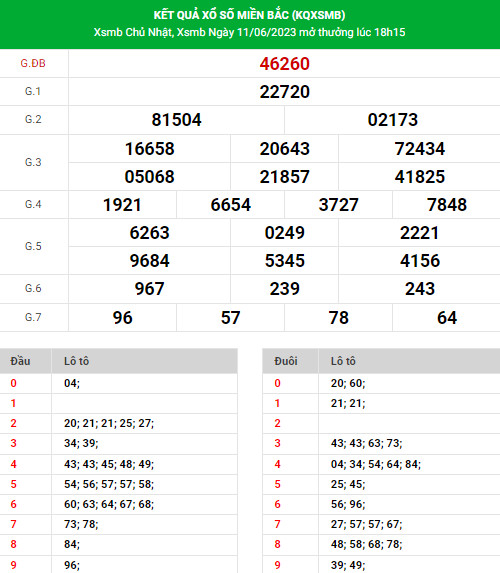Select Đầu row 2 lô tô values
This screenshot has height=573, width=500.
click(109, 423)
